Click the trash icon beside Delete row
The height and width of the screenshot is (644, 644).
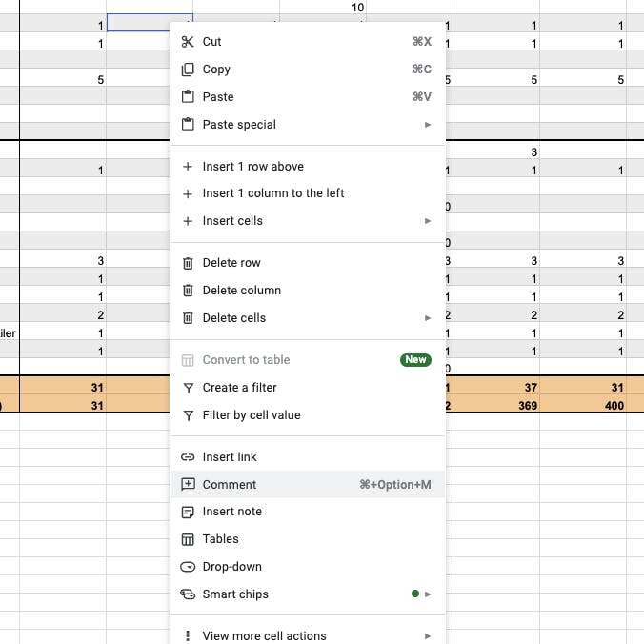pyautogui.click(x=187, y=263)
